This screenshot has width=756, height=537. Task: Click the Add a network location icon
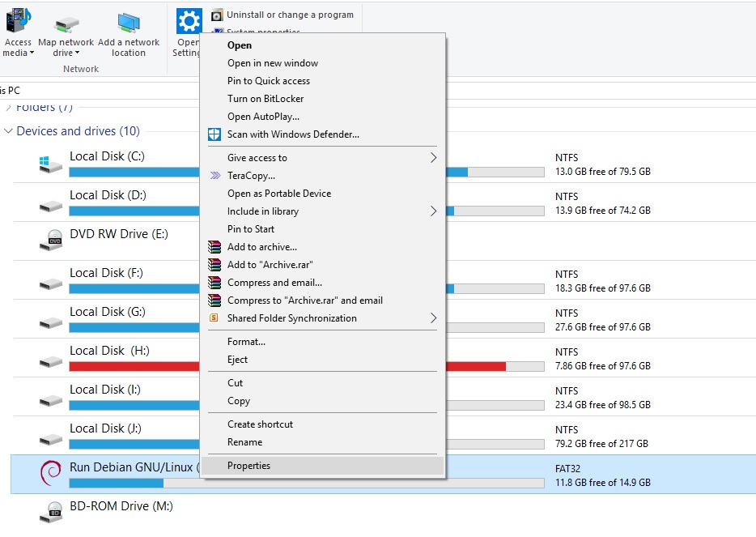[x=129, y=23]
